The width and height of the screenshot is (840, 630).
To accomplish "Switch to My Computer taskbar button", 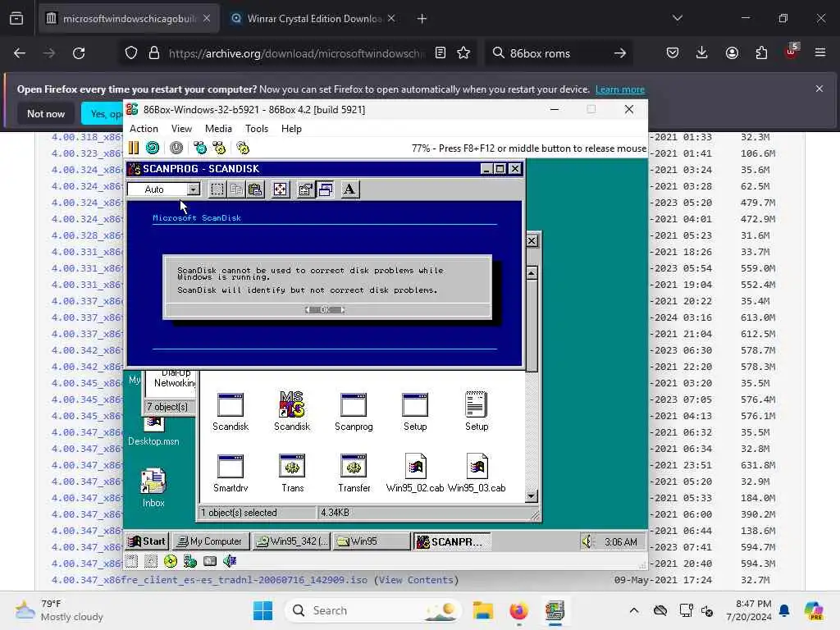I will [x=210, y=541].
